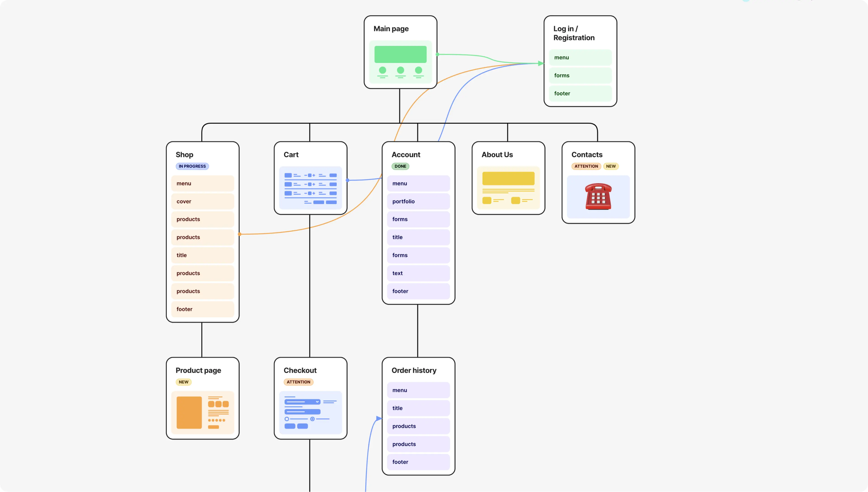The width and height of the screenshot is (868, 492).
Task: Click the green header bar in Main page preview
Action: pos(400,54)
